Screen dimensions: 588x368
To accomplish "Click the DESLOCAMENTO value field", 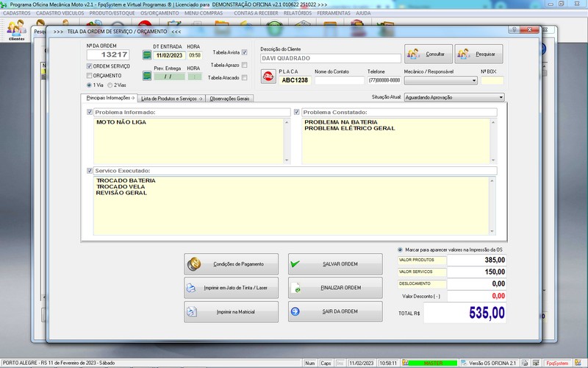I will pos(476,284).
